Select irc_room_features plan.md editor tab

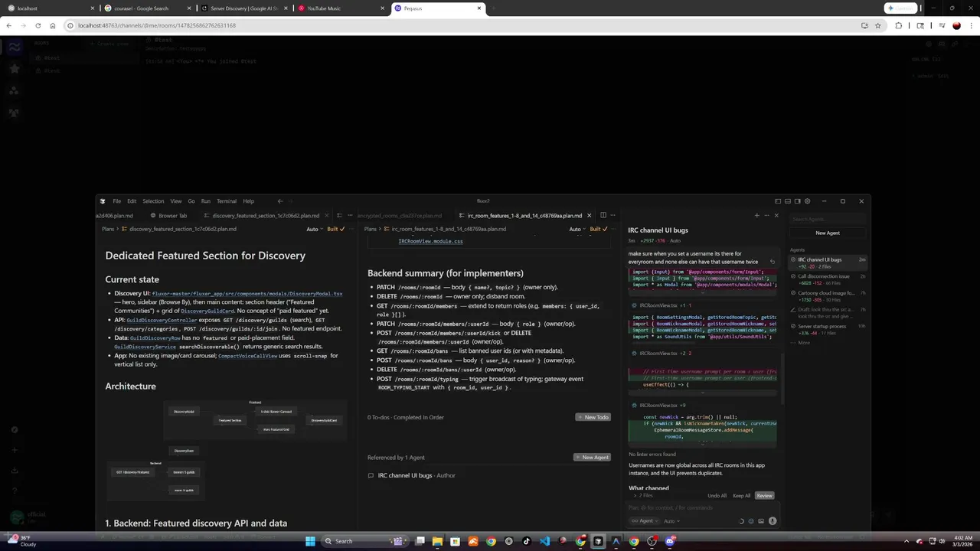click(524, 216)
